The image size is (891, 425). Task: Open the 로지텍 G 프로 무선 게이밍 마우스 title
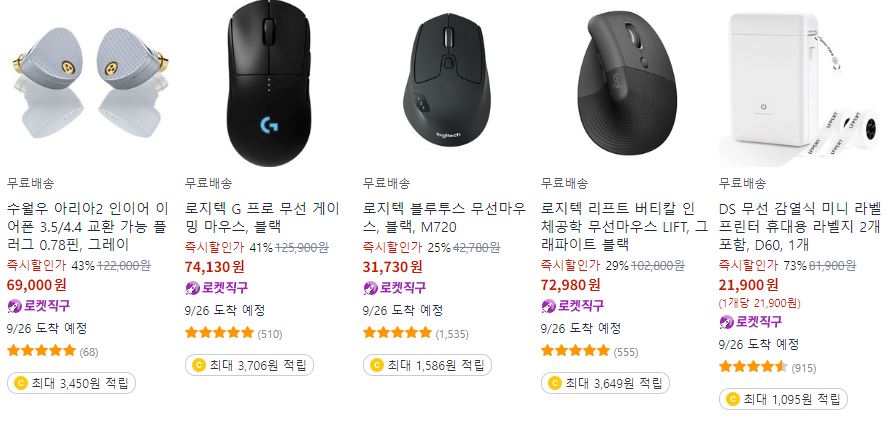[263, 218]
